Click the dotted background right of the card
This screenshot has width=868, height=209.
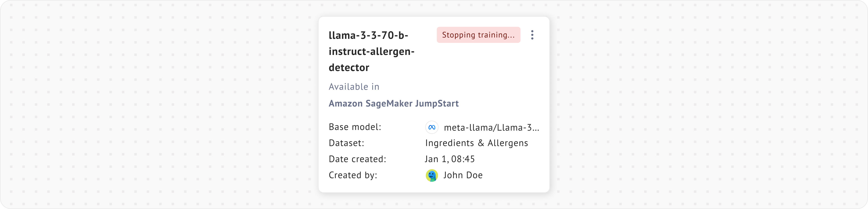[x=708, y=104]
